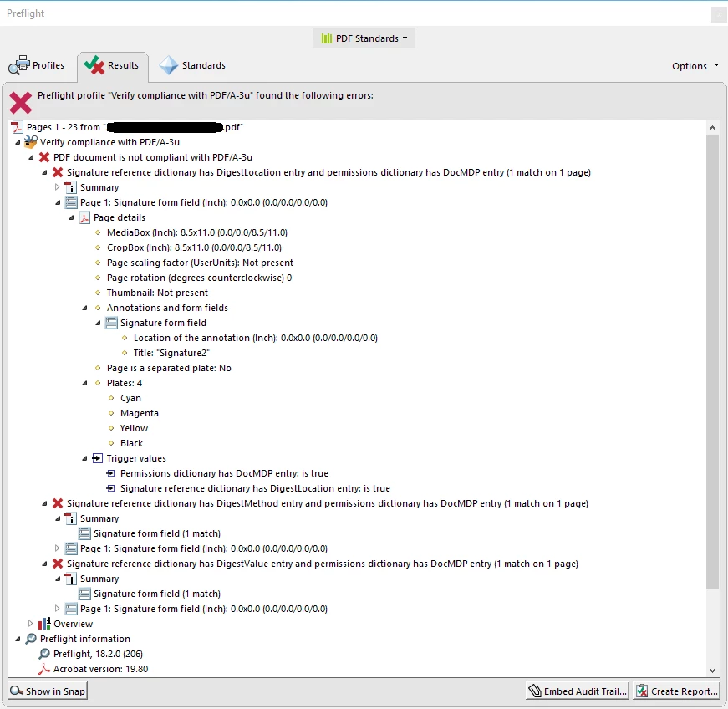Click icon beside Signature reference dictionary trigger

pos(110,488)
